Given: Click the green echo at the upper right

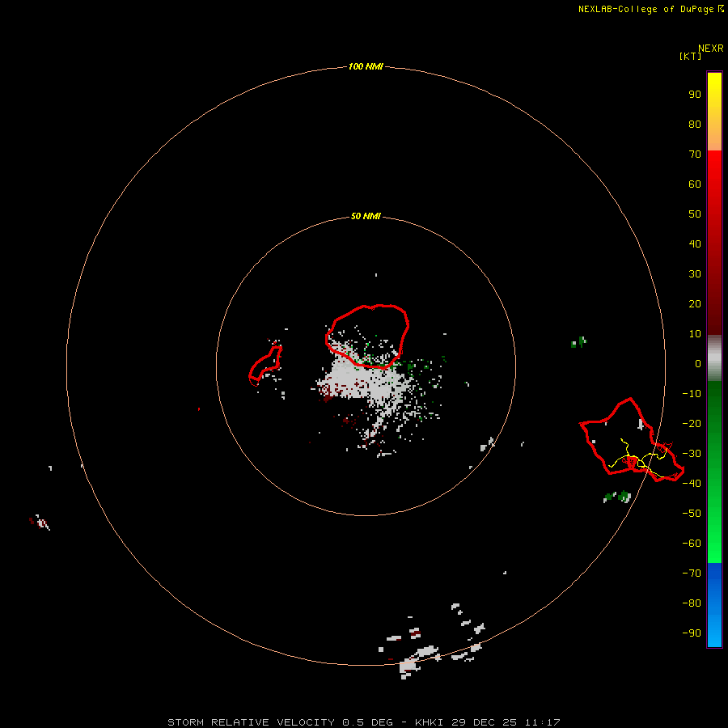Looking at the screenshot, I should coord(578,342).
